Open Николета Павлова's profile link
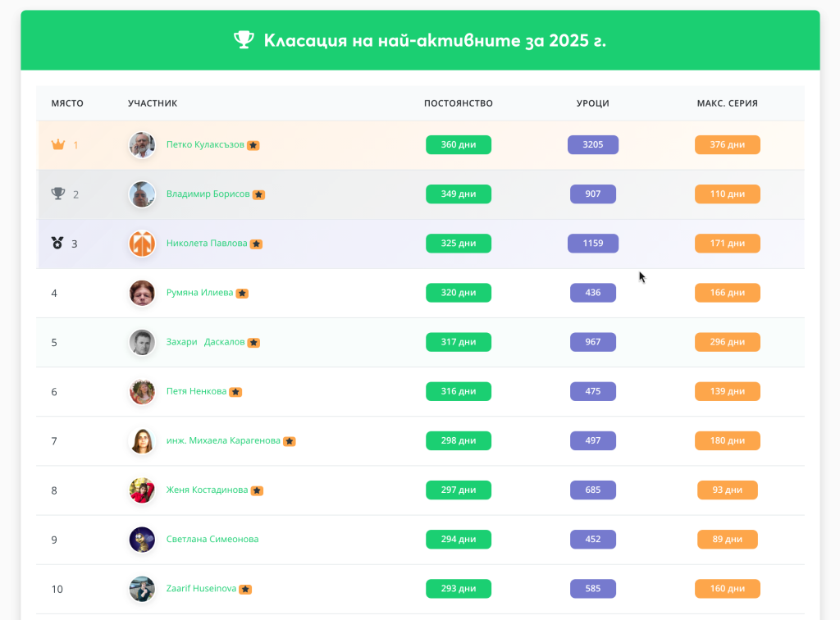 tap(207, 244)
